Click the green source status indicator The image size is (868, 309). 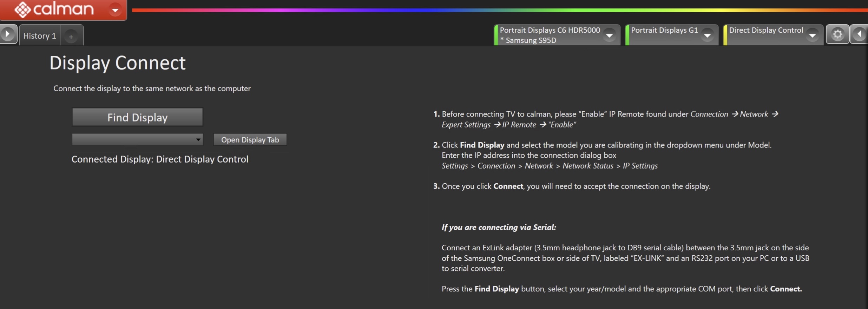627,35
